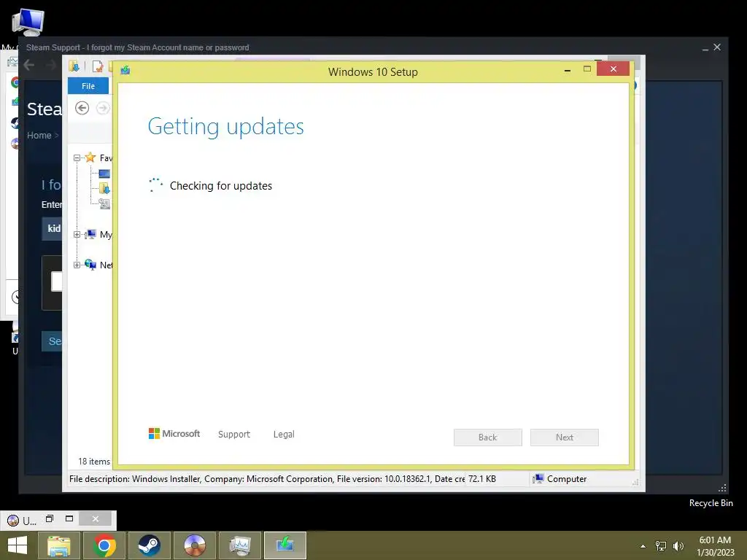Select Recent places icon under Favorites

(104, 204)
